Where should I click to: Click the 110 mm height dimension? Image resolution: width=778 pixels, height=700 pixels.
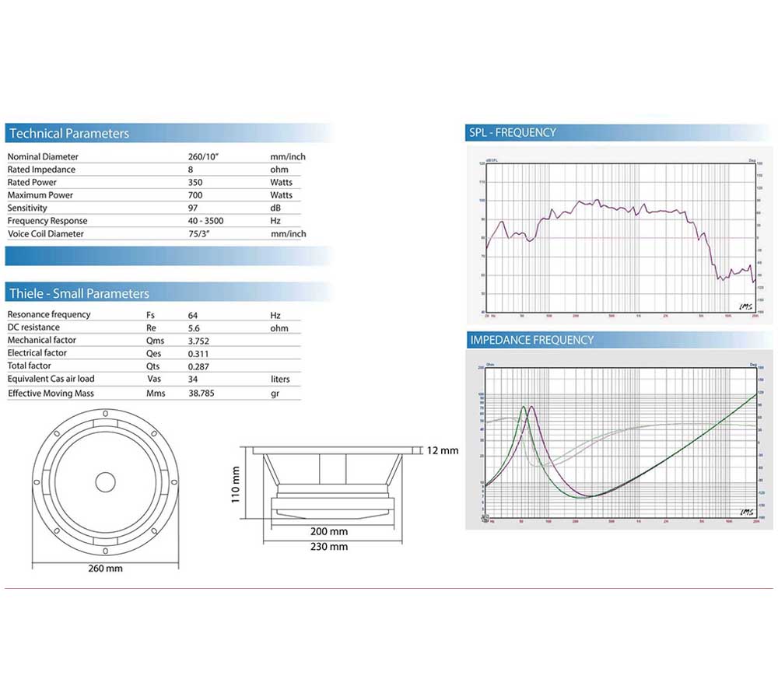(x=236, y=485)
